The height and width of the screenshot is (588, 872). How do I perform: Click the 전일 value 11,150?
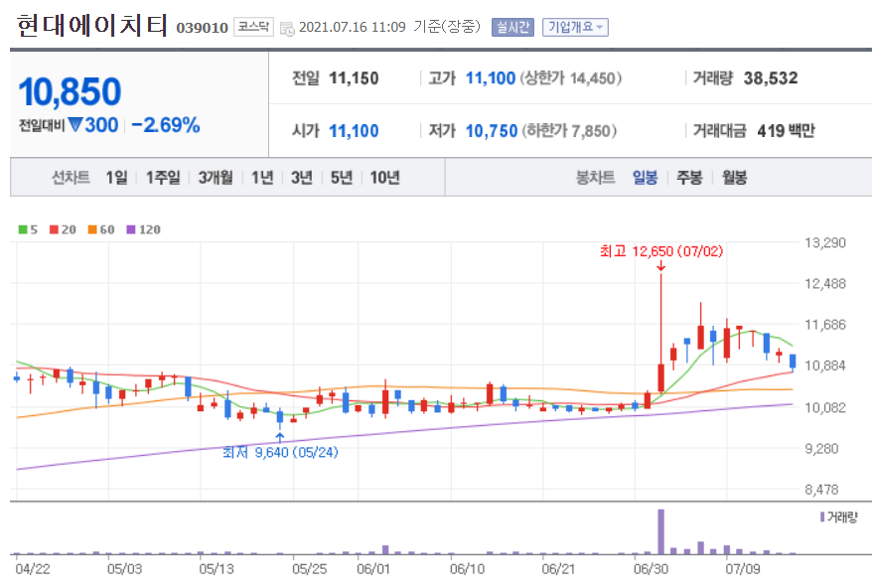coord(354,77)
